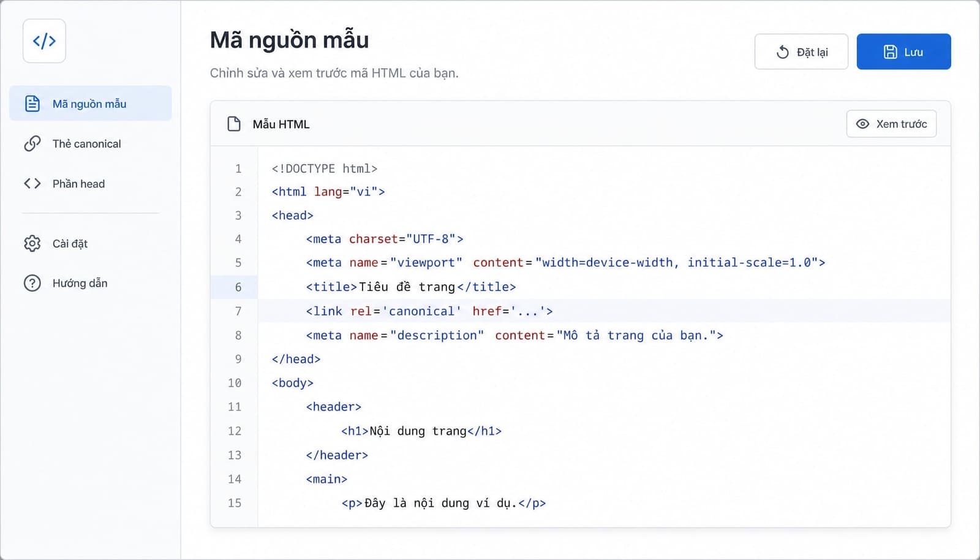Save with the Lưu button
The width and height of the screenshot is (980, 560).
click(x=903, y=52)
